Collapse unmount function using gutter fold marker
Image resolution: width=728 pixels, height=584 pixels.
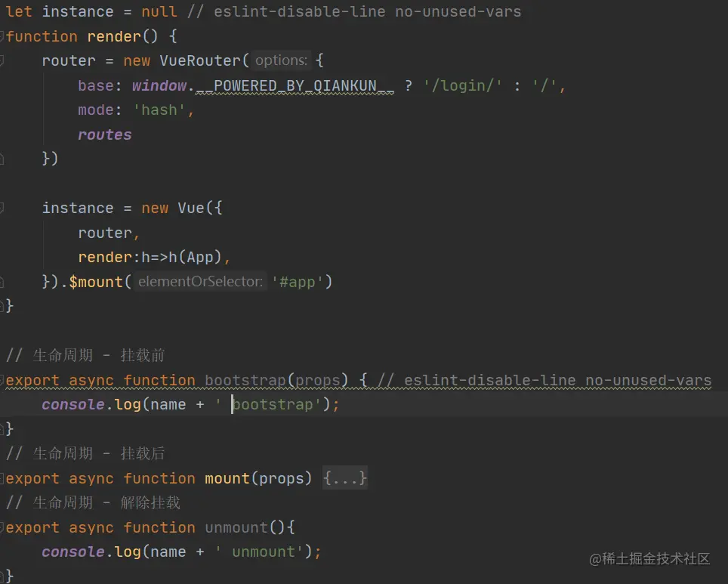coord(2,527)
